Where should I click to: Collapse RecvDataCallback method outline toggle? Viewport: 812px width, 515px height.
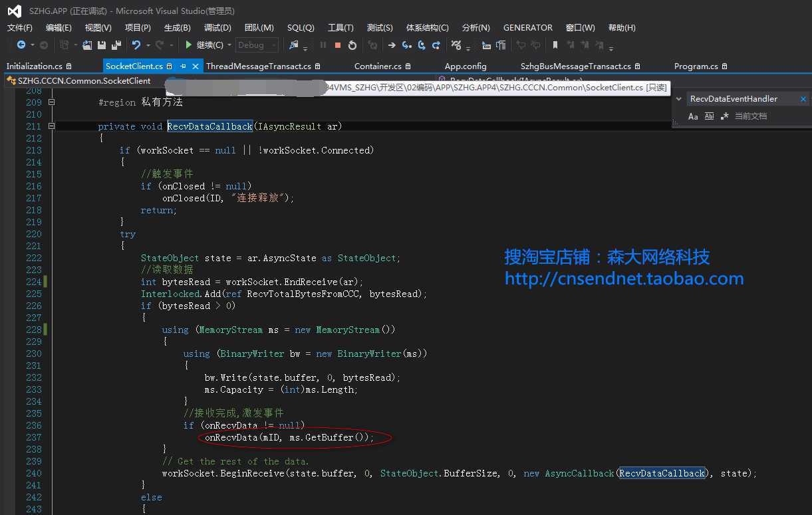pos(51,126)
